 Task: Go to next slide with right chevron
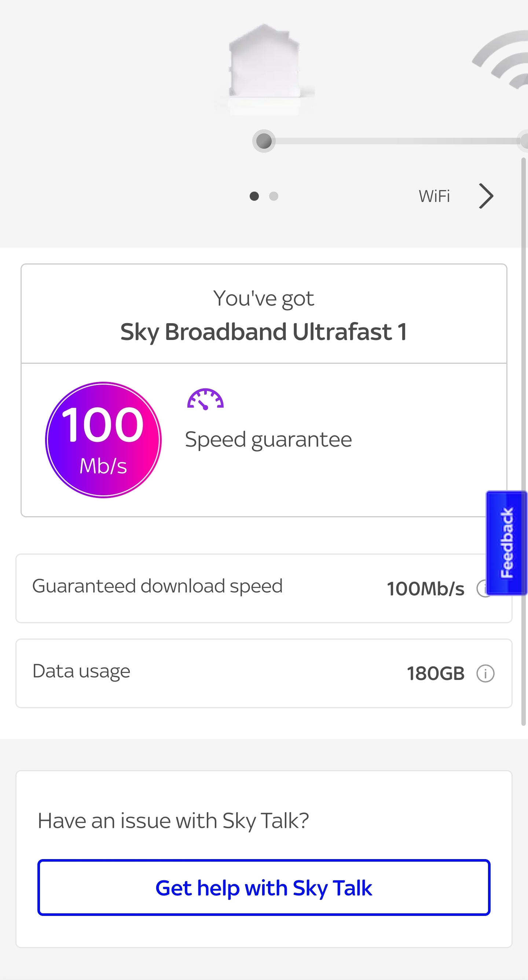pos(486,196)
